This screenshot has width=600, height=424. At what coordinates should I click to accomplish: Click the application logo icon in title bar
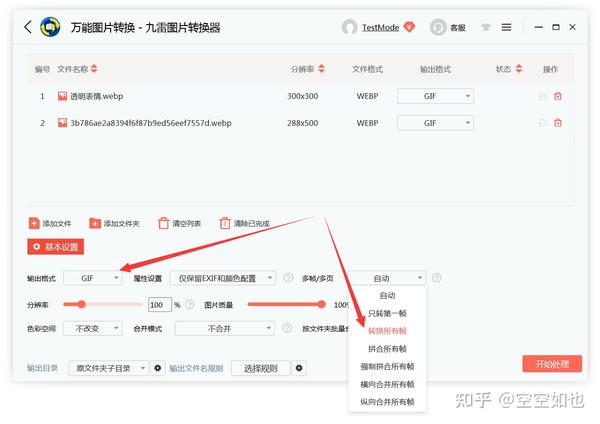tap(50, 27)
